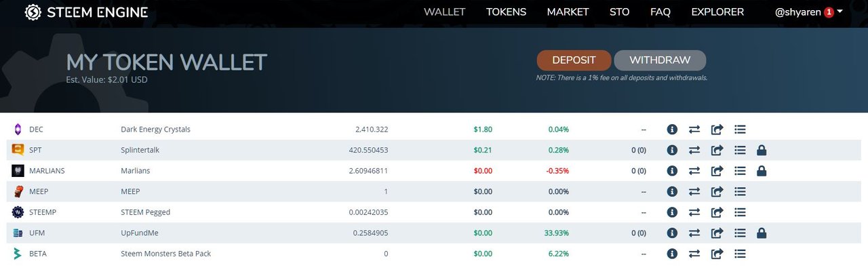
Task: Click the MEEP token icon
Action: click(18, 192)
